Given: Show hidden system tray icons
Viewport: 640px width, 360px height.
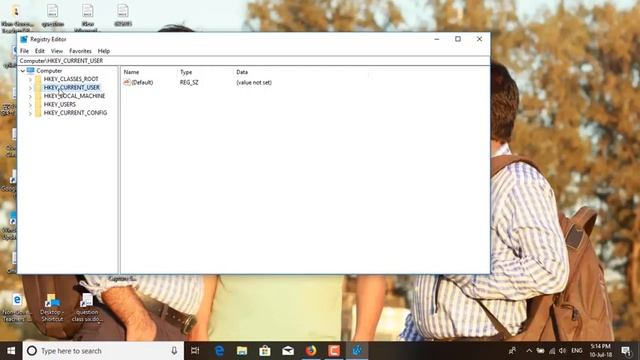Looking at the screenshot, I should [529, 351].
